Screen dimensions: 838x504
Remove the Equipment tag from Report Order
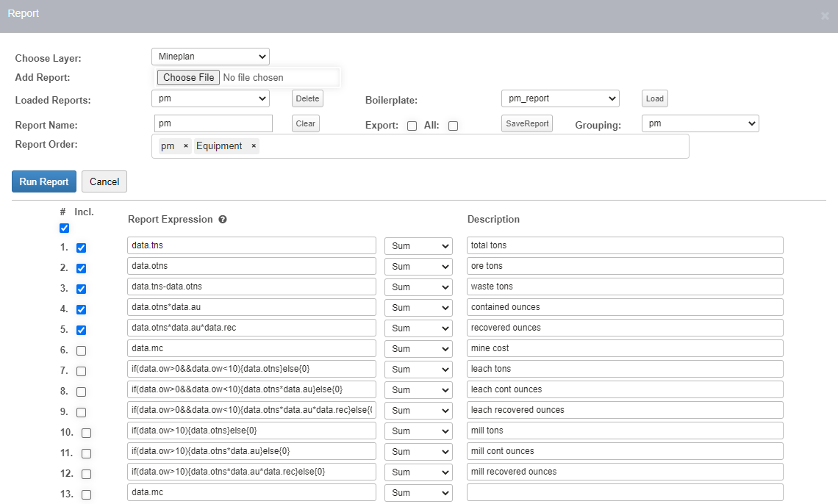(253, 145)
